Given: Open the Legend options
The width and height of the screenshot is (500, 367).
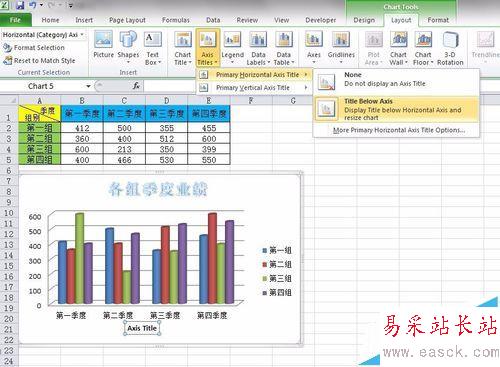Looking at the screenshot, I should [232, 47].
